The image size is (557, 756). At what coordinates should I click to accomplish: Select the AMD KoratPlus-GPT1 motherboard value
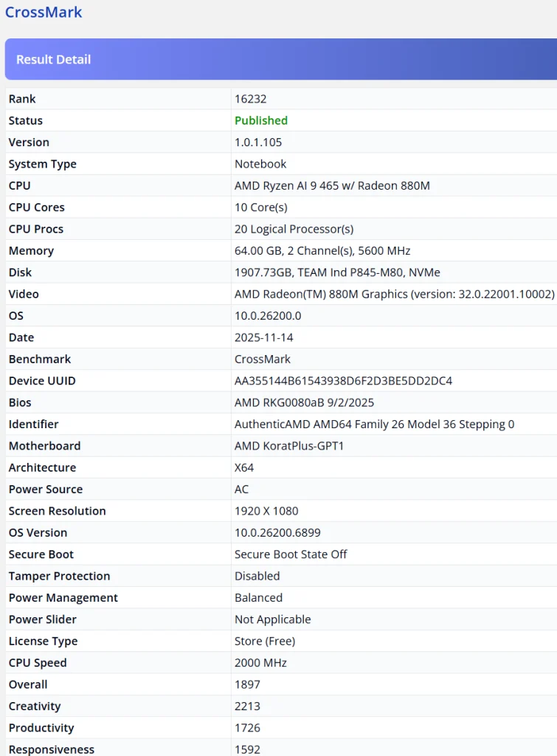coord(289,446)
